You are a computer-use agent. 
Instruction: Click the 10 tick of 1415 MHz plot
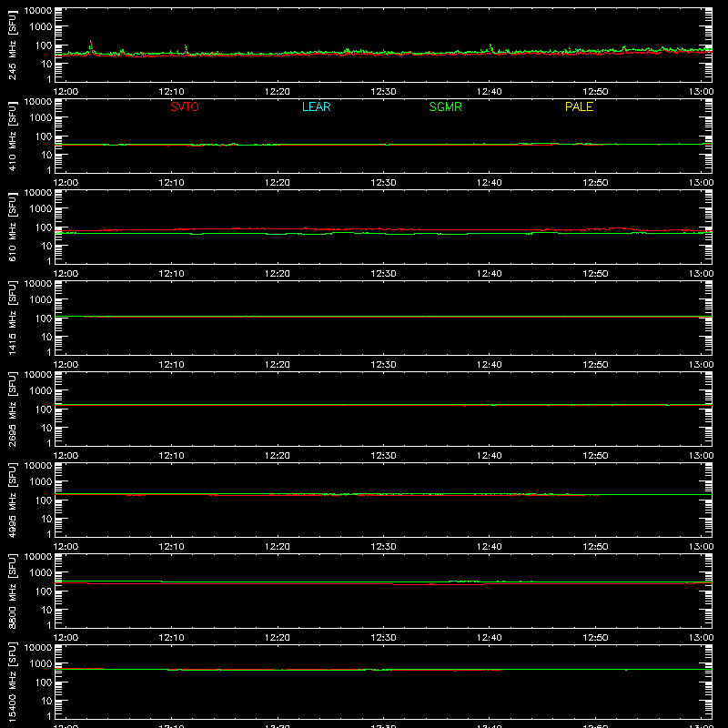click(x=46, y=337)
